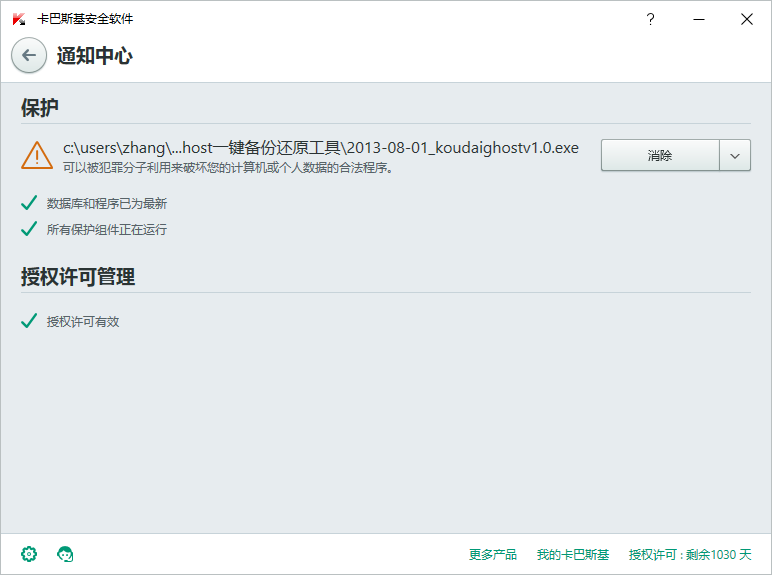772x575 pixels.
Task: Open settings via the gear icon
Action: pyautogui.click(x=29, y=554)
